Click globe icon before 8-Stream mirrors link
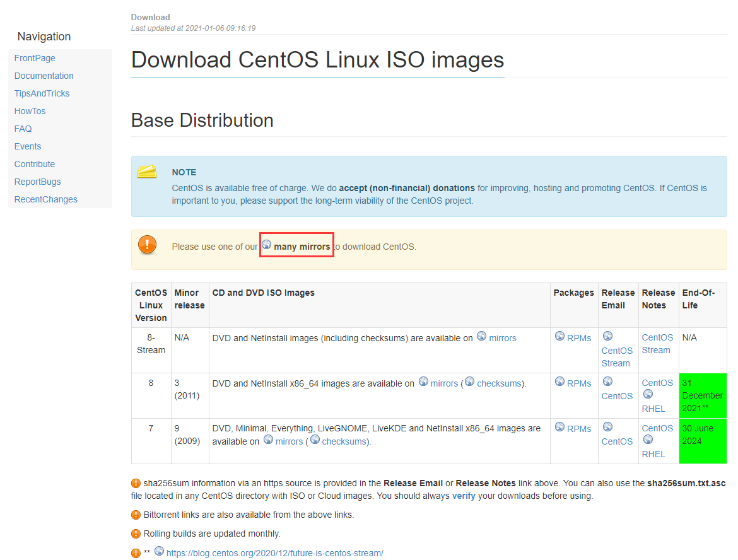This screenshot has width=738, height=560. click(x=482, y=336)
